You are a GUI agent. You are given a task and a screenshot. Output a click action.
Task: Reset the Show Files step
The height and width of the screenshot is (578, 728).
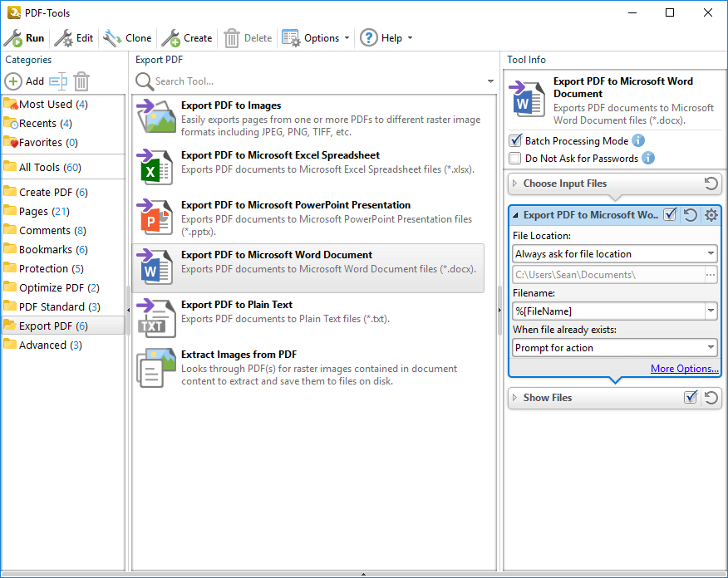tap(711, 398)
